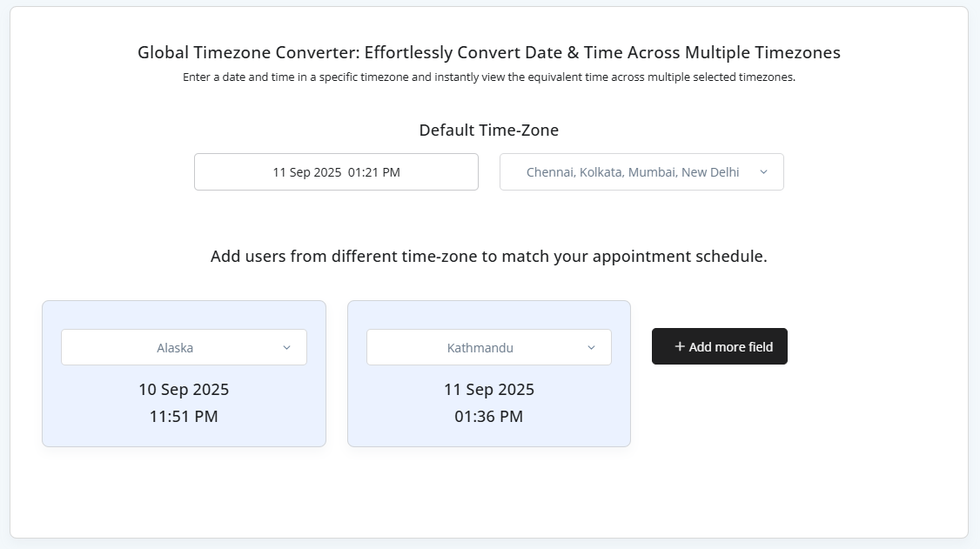Click chevron arrow of Kathmandu timezone selector

[591, 347]
